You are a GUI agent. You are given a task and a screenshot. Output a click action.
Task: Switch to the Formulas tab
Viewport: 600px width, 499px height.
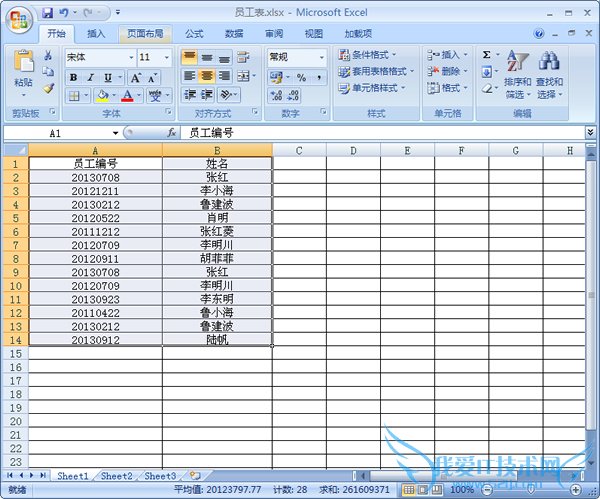pyautogui.click(x=194, y=34)
